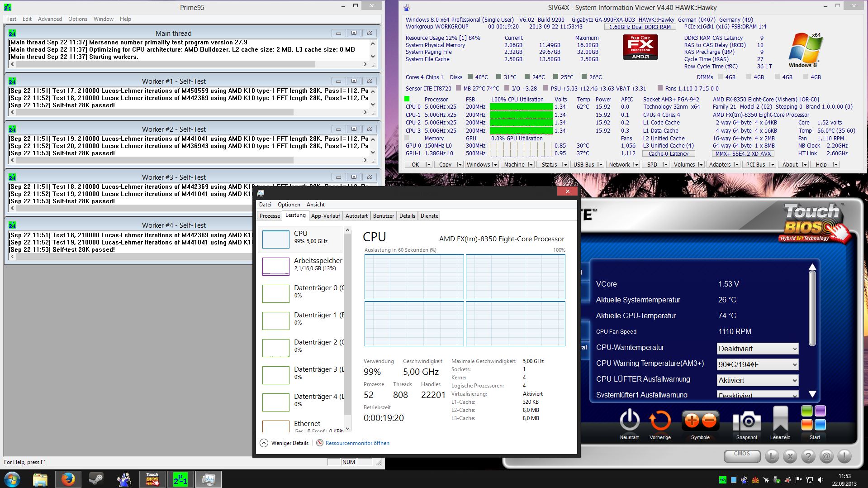Select Arbeitsspeicher in the Task Manager sidebar
Screen dimensions: 868x488
(301, 266)
